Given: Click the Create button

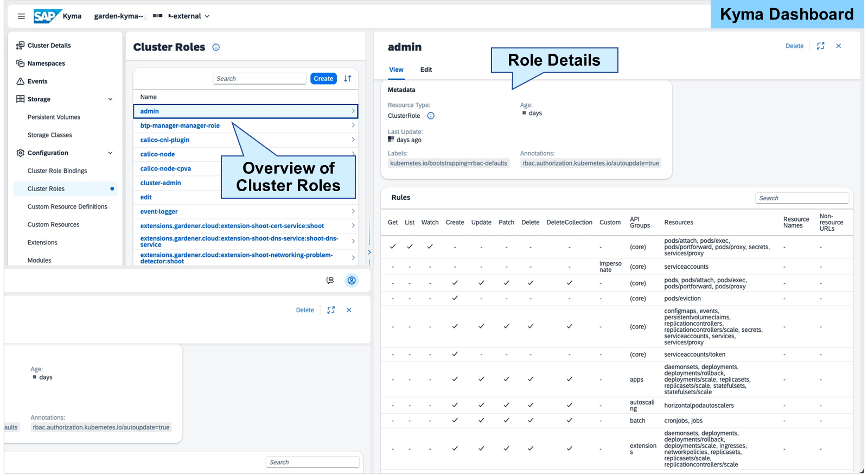Looking at the screenshot, I should [323, 79].
